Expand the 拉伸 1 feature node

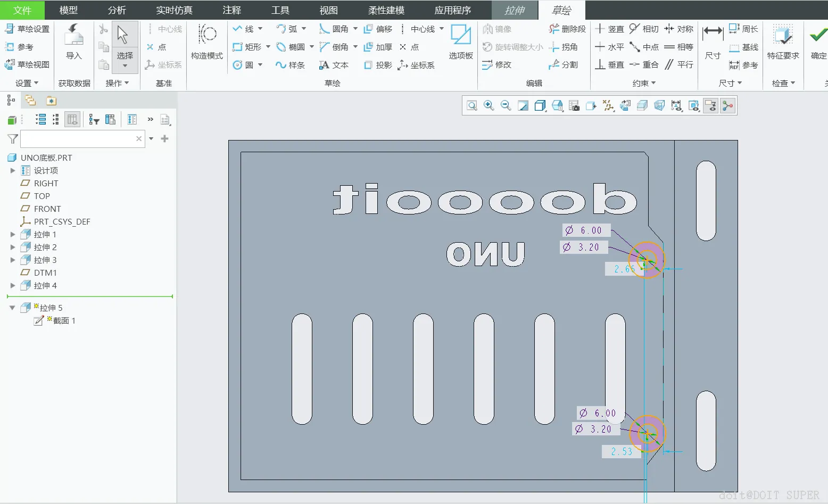pos(13,234)
